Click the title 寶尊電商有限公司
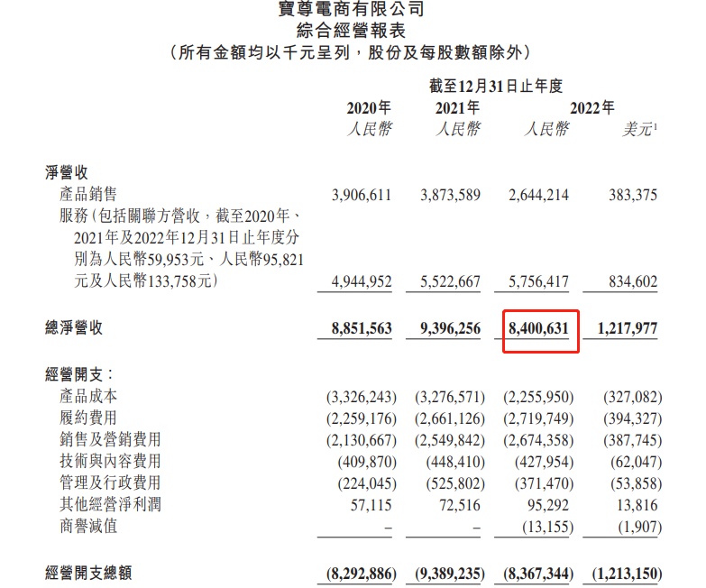The height and width of the screenshot is (588, 706). [352, 8]
